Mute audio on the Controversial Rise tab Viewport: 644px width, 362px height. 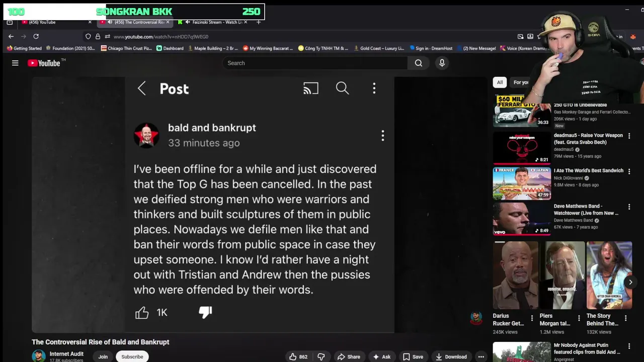coord(110,22)
